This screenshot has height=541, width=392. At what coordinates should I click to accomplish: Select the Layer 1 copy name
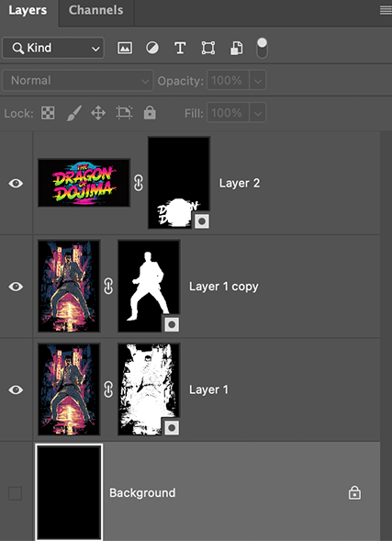click(x=223, y=287)
